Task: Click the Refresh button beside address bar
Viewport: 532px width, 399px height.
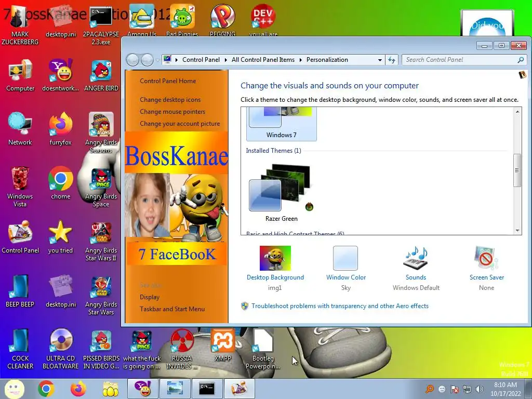Action: (392, 60)
